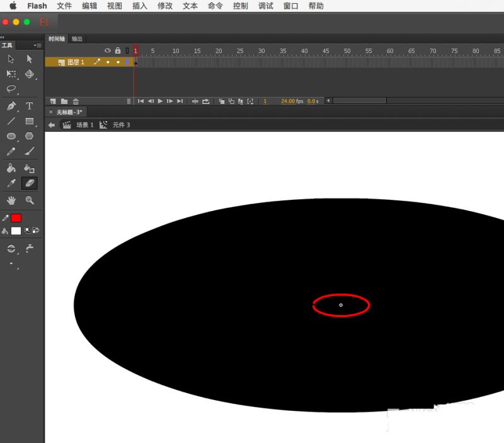Toggle edit multiple frames button
This screenshot has width=504, height=443.
point(241,101)
